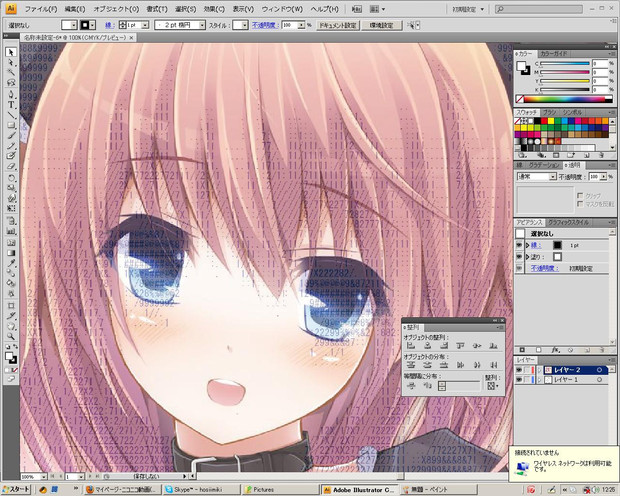Select the Pen tool
The width and height of the screenshot is (620, 496).
[x=11, y=95]
